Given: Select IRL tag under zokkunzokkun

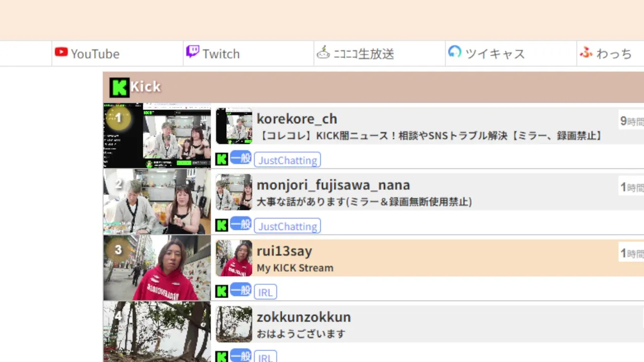Looking at the screenshot, I should [265, 356].
